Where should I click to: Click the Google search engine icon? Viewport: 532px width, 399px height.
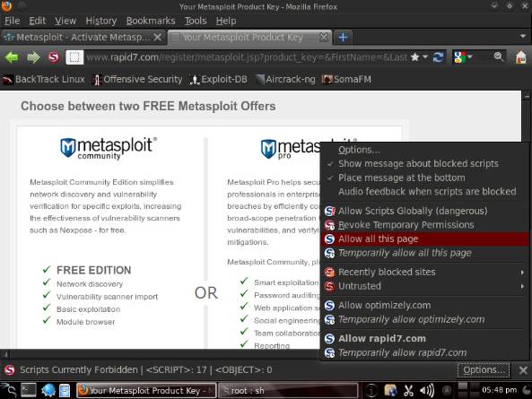459,57
